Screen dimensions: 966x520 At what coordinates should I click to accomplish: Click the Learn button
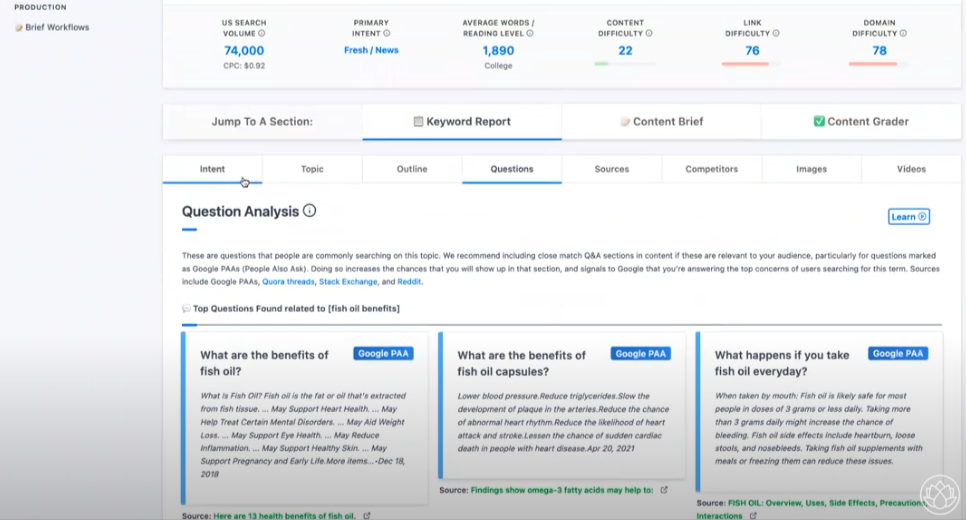909,216
